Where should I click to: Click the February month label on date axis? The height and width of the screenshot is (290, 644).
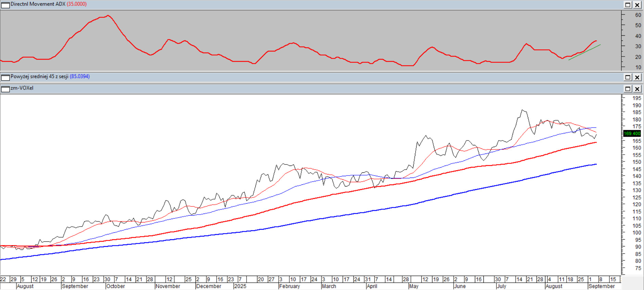tap(289, 286)
